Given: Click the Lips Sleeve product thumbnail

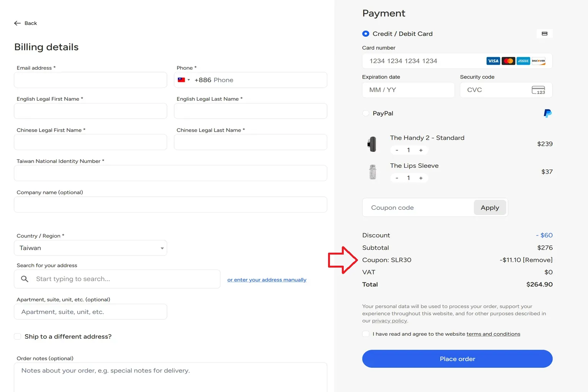Looking at the screenshot, I should tap(372, 172).
